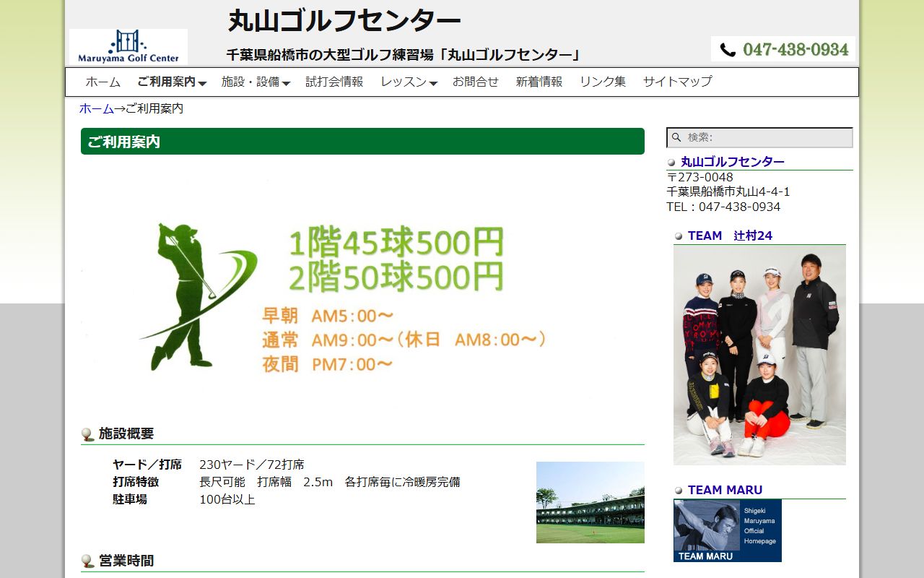Click the bullet icon beside TEAM 辻村24
Image resolution: width=924 pixels, height=578 pixels.
[x=679, y=236]
